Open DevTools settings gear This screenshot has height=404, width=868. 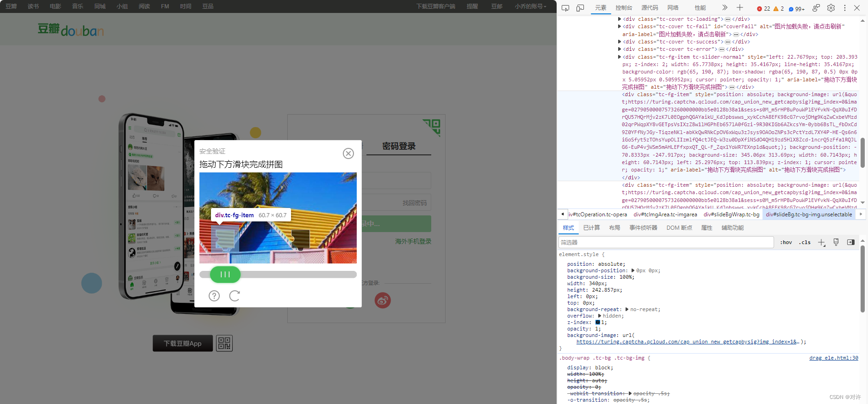click(831, 8)
